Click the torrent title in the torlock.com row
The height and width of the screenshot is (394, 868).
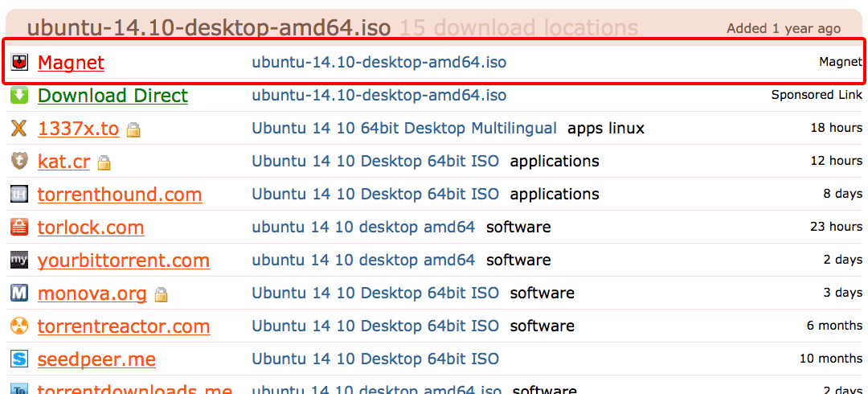364,228
